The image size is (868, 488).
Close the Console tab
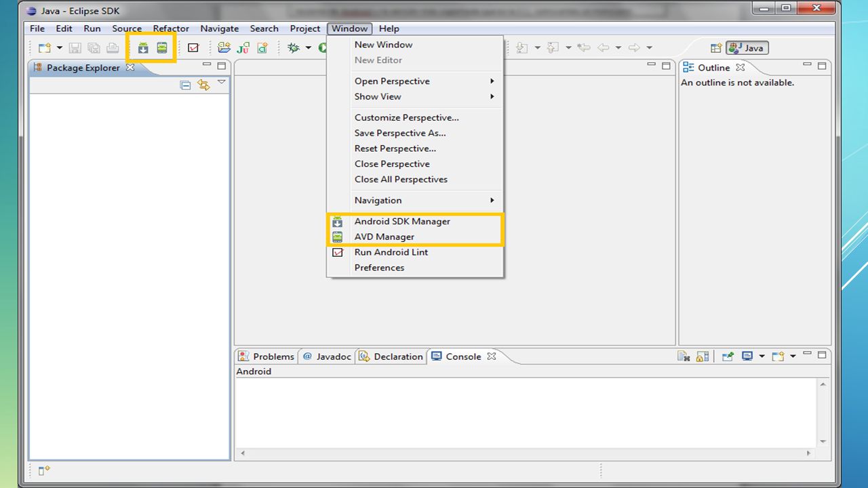(492, 356)
